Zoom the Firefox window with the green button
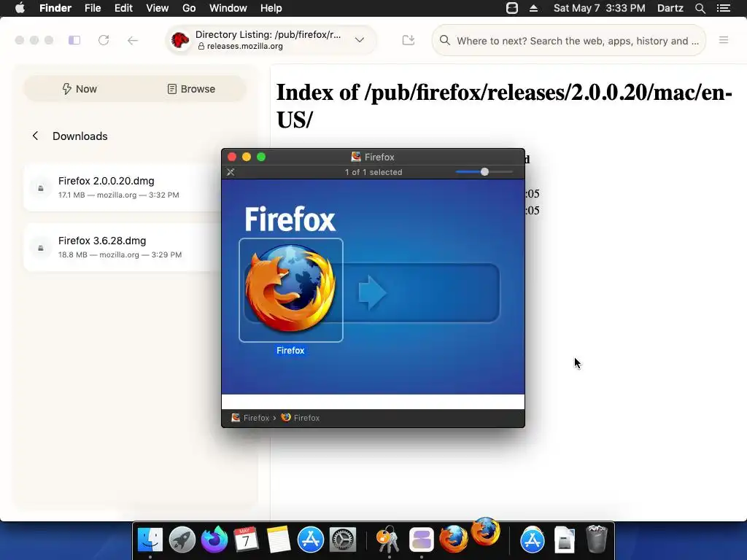747x560 pixels. coord(261,157)
